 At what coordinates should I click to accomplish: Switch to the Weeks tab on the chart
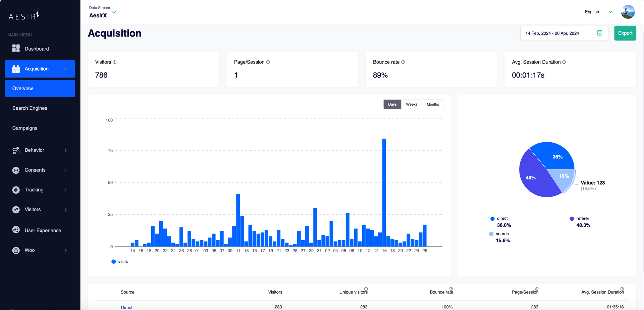pyautogui.click(x=412, y=104)
